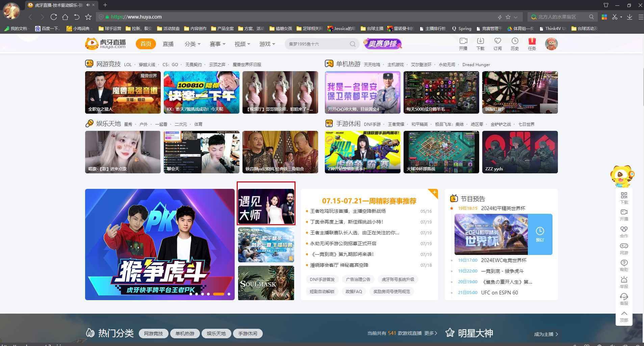Expand address bar dropdown chevron
This screenshot has width=644, height=346.
tap(516, 17)
